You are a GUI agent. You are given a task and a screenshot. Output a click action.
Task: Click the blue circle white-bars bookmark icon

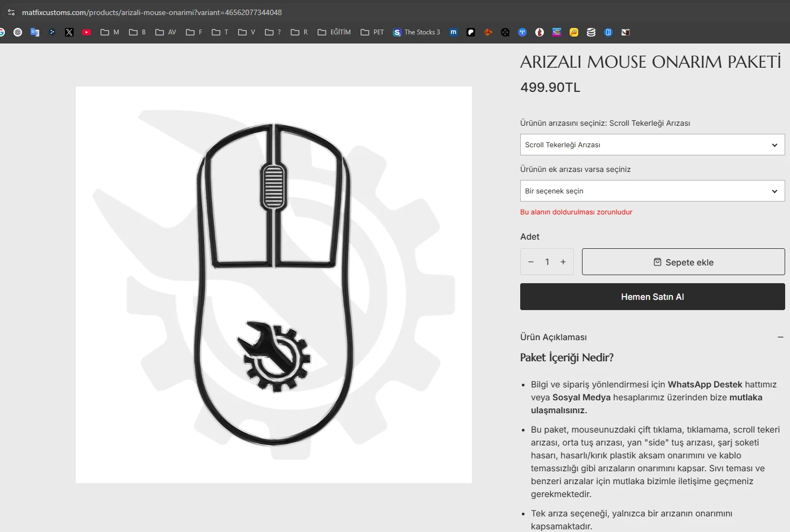(522, 32)
